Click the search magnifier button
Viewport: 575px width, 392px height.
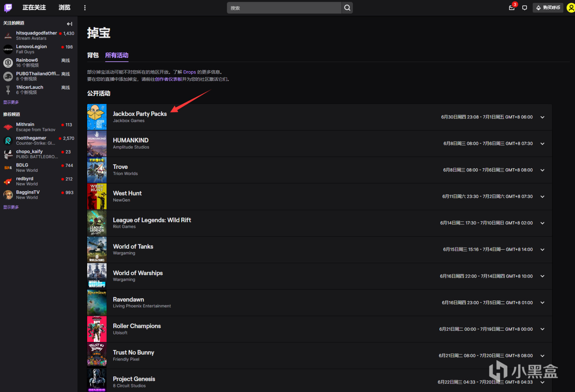coord(347,8)
